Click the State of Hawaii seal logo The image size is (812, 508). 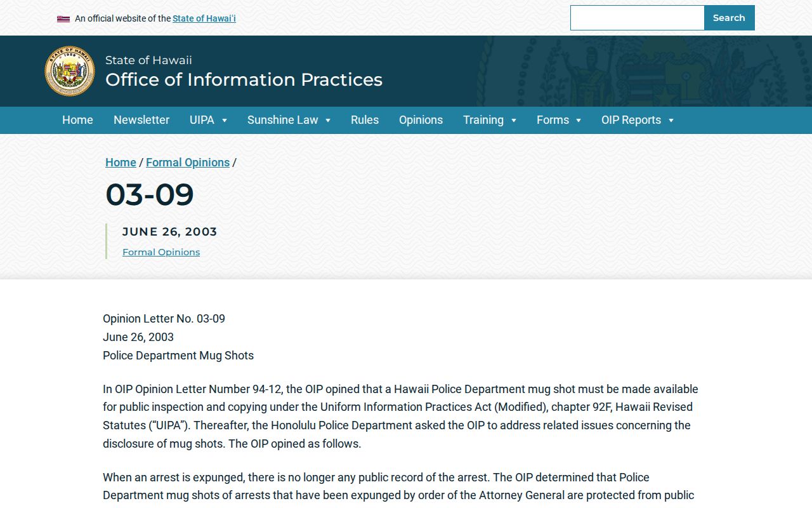click(70, 71)
